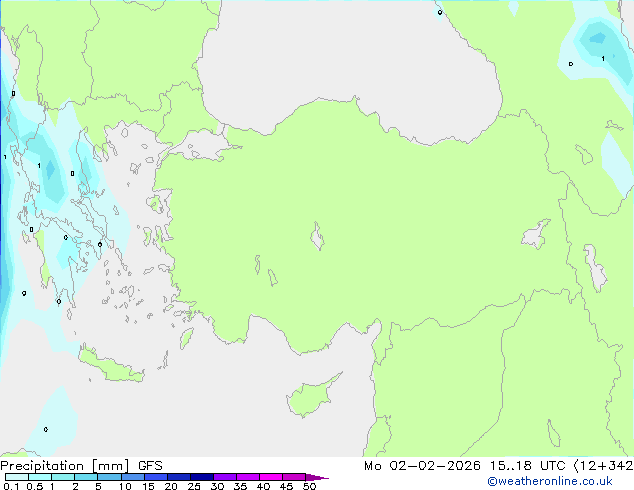Click the legend label '0.5'
This screenshot has height=490, width=634.
coord(34,486)
